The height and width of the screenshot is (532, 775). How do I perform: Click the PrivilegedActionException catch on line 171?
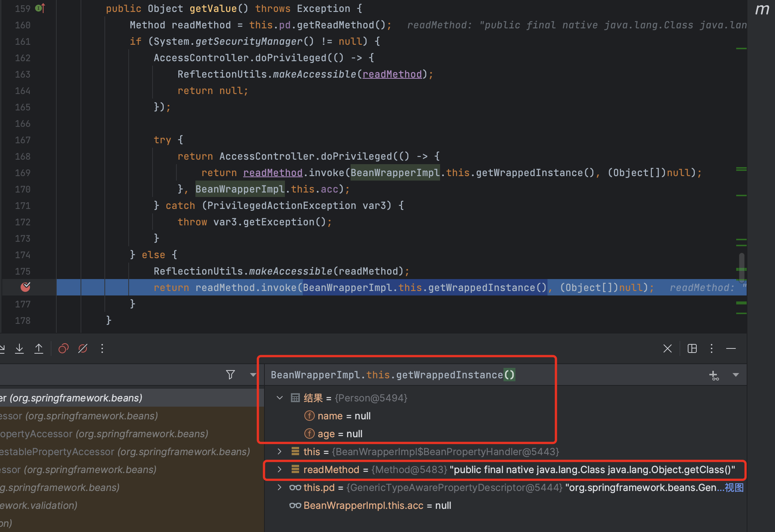coord(282,205)
